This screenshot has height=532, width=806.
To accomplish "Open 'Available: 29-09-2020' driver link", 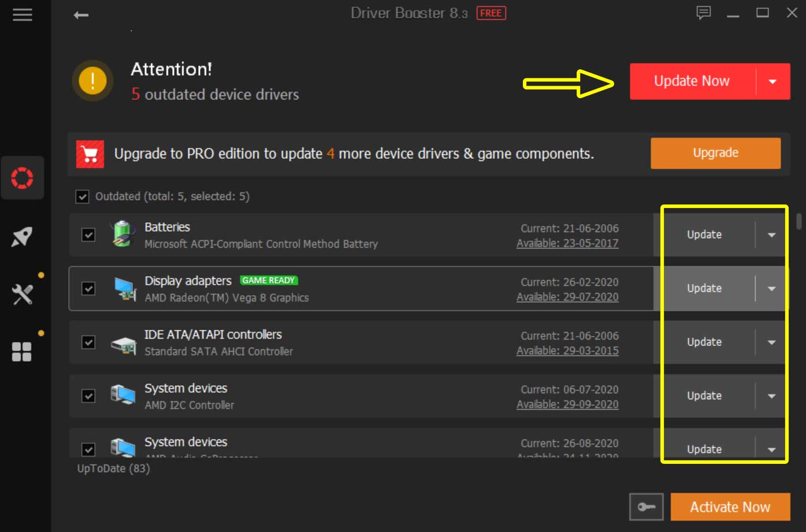I will 567,404.
